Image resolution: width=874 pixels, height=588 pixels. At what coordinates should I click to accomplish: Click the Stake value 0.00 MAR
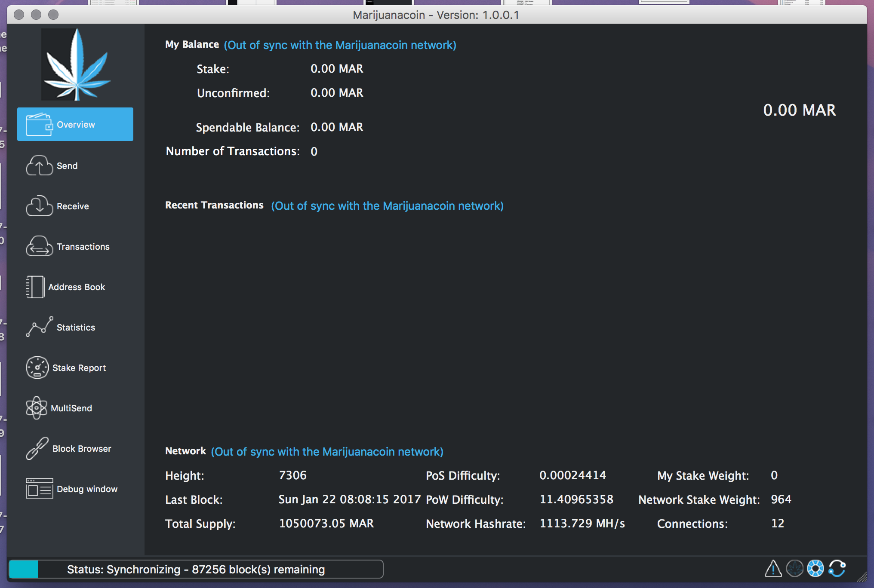tap(337, 69)
